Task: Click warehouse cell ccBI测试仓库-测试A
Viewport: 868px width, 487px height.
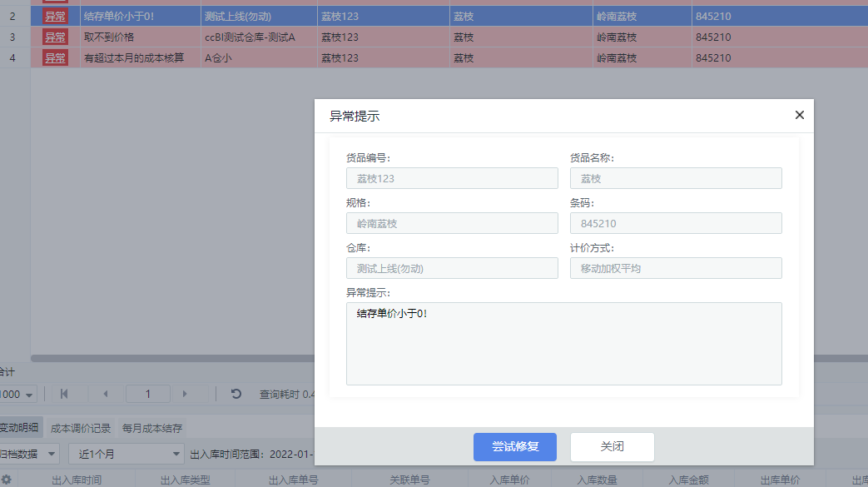Action: [259, 37]
